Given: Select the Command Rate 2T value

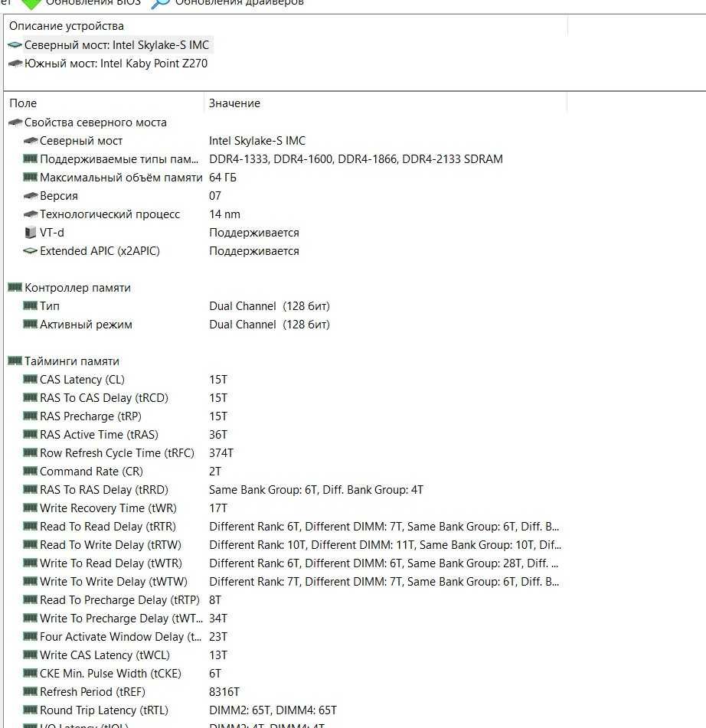Looking at the screenshot, I should click(x=215, y=472).
